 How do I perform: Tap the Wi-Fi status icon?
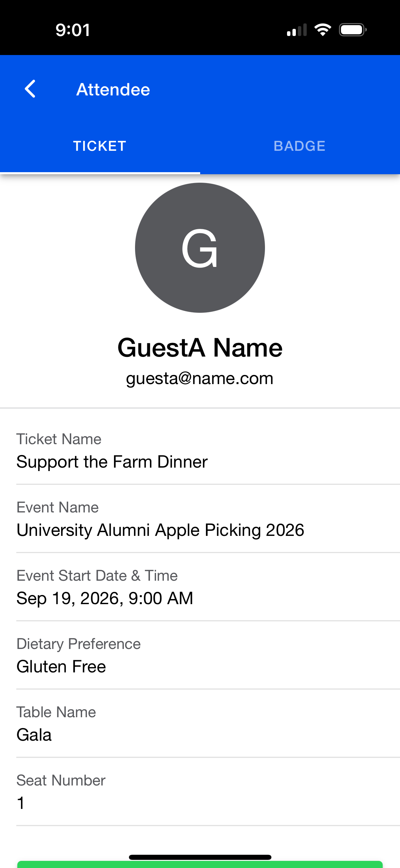[x=323, y=30]
